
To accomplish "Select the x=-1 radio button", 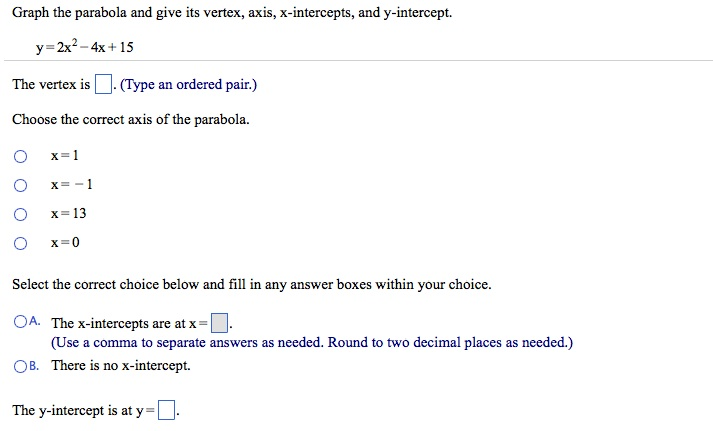I will tap(20, 185).
